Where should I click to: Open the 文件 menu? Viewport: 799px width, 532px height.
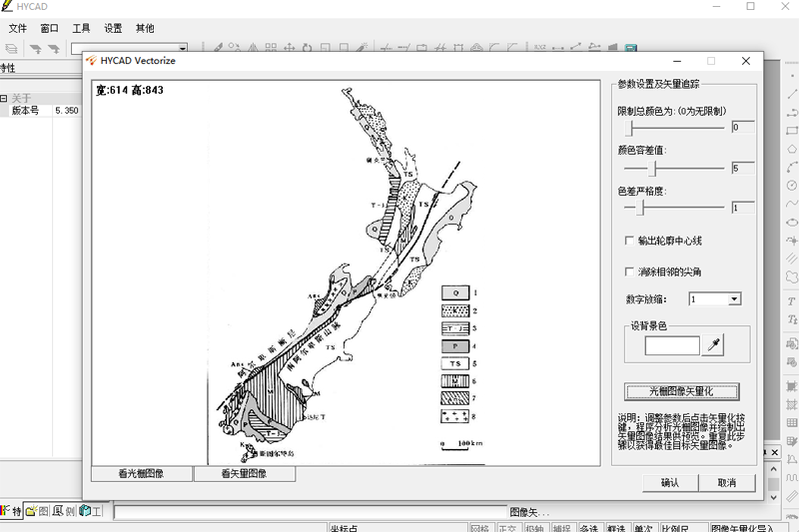point(18,28)
